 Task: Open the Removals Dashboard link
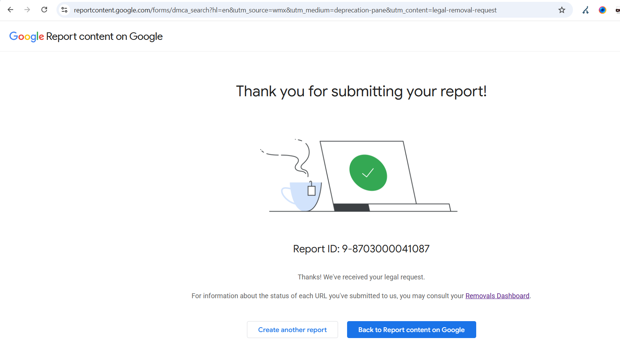497,296
